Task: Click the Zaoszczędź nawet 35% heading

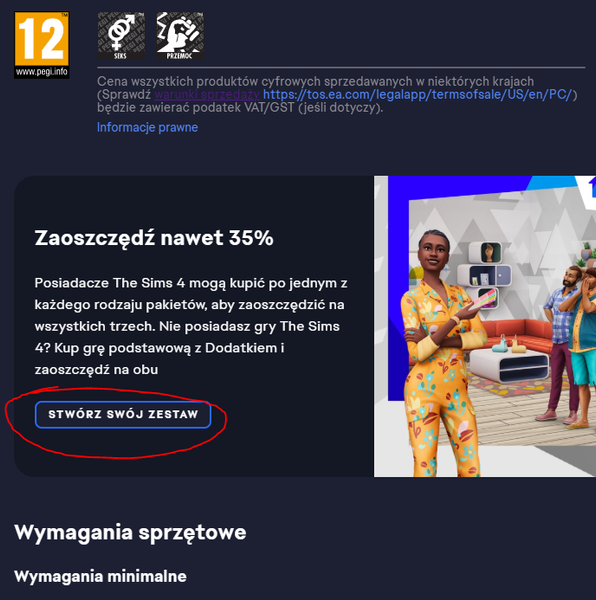Action: pos(154,238)
